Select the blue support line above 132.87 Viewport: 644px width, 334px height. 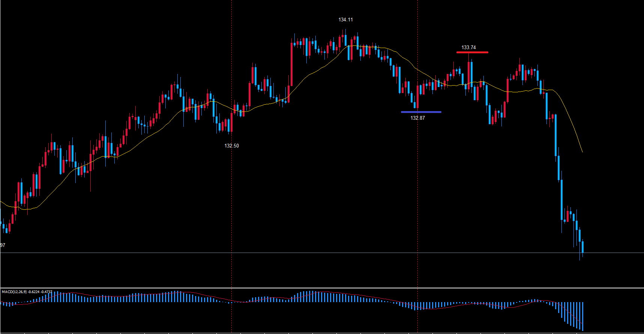click(421, 112)
